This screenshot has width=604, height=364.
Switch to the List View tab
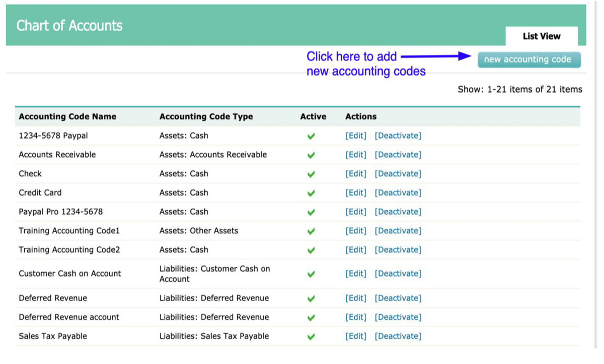tap(541, 36)
